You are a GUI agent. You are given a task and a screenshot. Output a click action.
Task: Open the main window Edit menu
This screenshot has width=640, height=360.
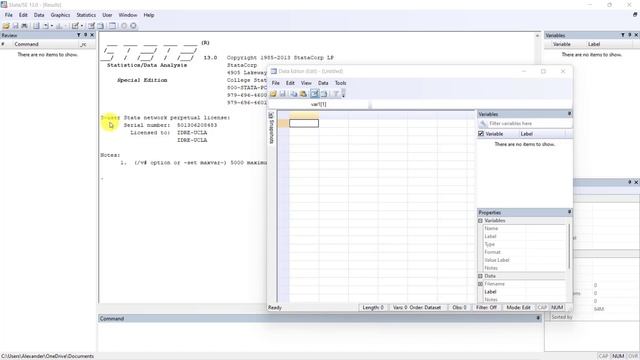pyautogui.click(x=23, y=15)
